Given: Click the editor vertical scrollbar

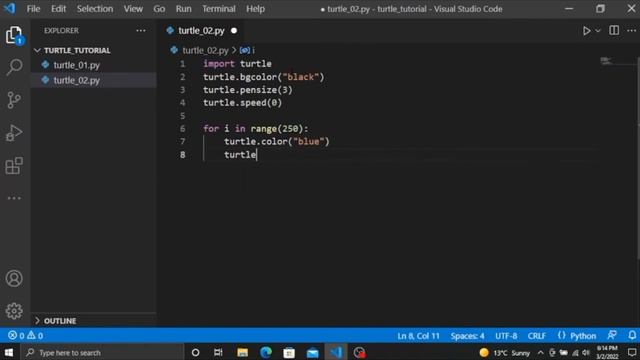Looking at the screenshot, I should click(638, 157).
